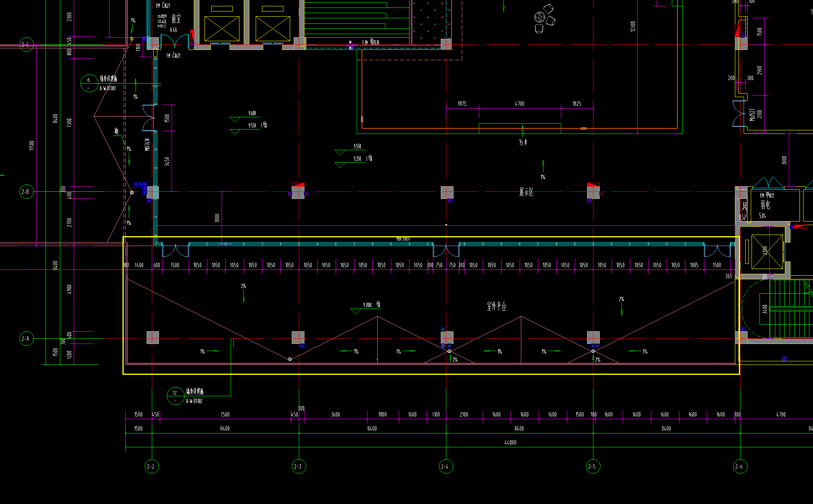The width and height of the screenshot is (813, 504).
Task: Select the grid axis bubble 2-3
Action: 299,466
